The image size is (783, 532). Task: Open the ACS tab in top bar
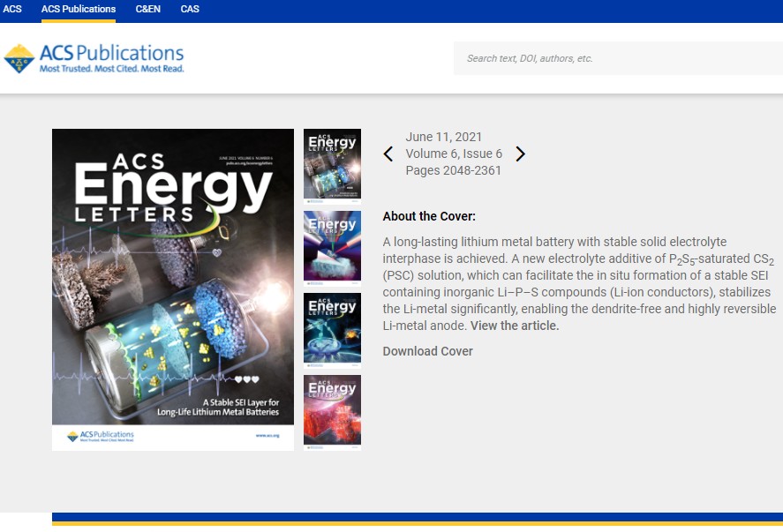[12, 9]
